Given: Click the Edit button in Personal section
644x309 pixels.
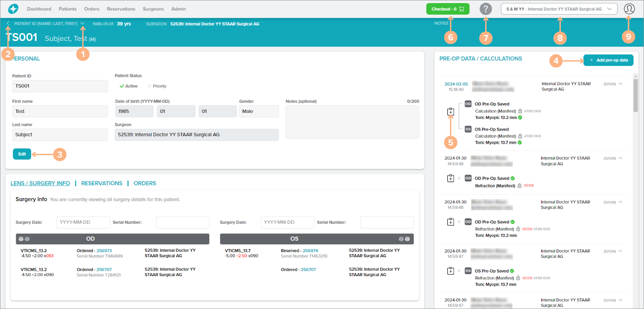Looking at the screenshot, I should click(x=22, y=154).
